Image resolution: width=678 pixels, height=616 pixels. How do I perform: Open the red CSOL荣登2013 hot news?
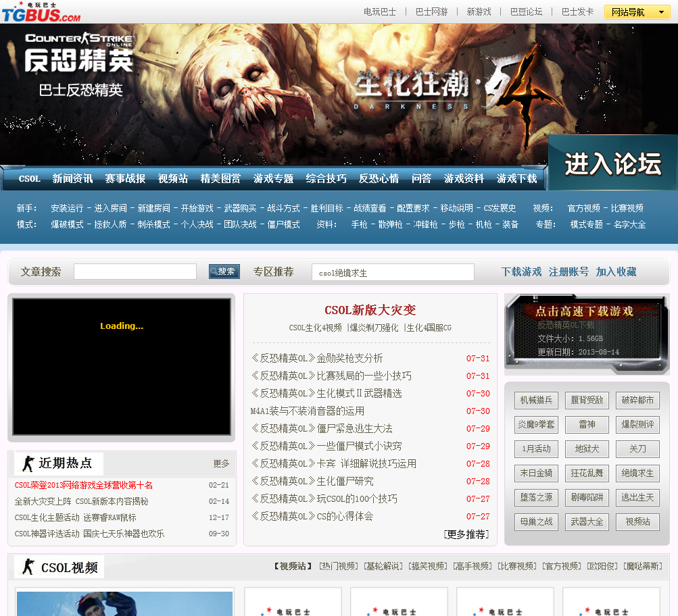tap(83, 485)
